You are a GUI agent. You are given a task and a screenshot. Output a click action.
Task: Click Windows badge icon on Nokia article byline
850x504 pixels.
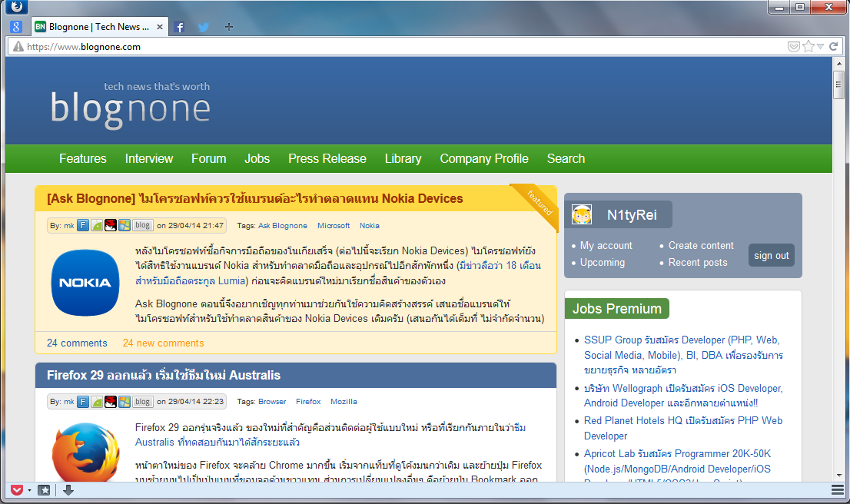pos(125,225)
